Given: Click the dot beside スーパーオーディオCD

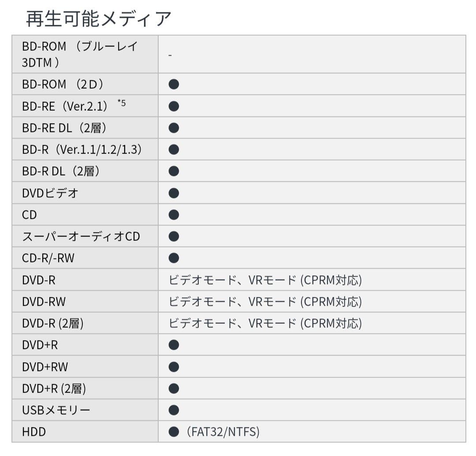Looking at the screenshot, I should pyautogui.click(x=174, y=236).
